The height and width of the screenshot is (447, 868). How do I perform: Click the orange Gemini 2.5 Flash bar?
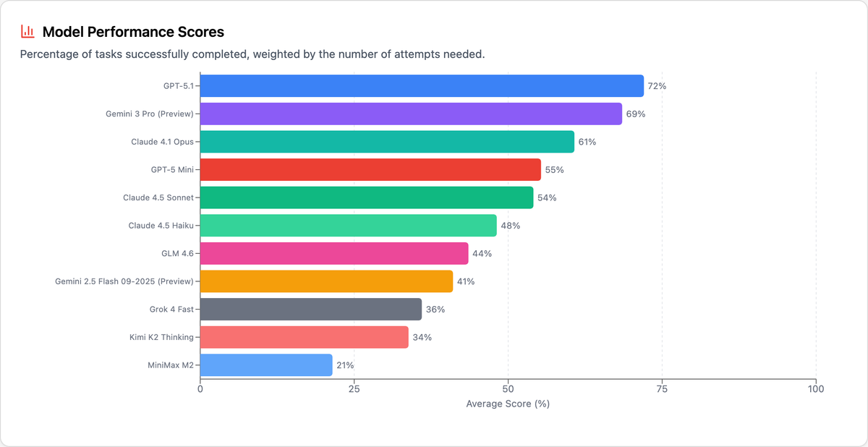[326, 281]
